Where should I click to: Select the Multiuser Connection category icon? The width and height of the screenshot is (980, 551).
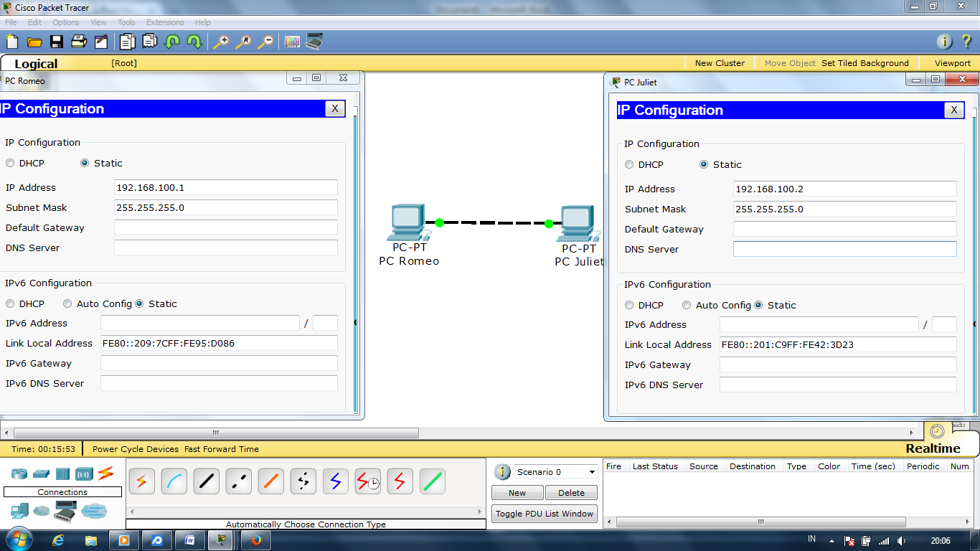[94, 511]
